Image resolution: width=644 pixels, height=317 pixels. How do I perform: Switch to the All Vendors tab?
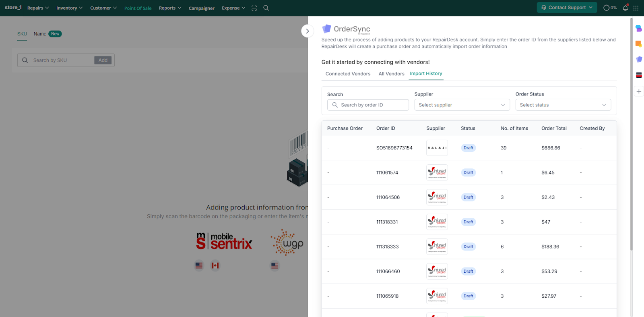pos(391,74)
